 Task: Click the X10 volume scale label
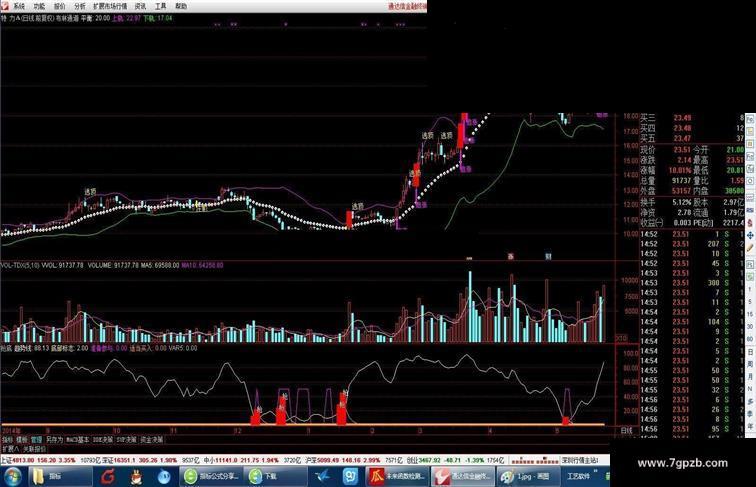622,338
